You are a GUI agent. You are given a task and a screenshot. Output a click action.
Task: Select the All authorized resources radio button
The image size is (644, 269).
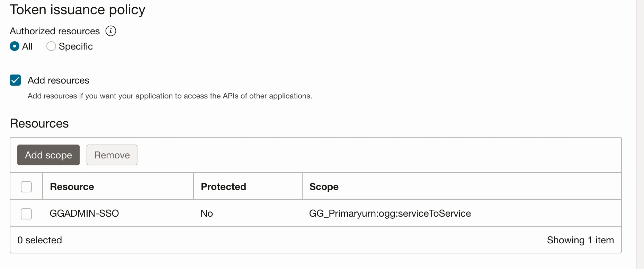pyautogui.click(x=15, y=46)
